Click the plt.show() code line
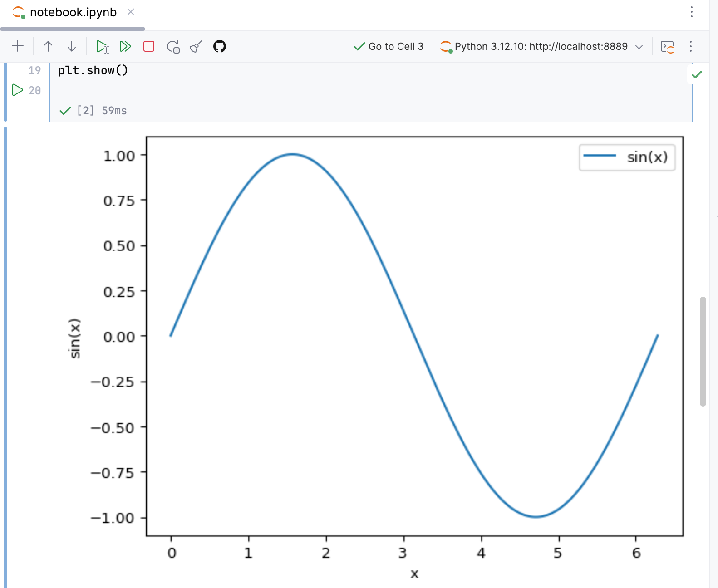Viewport: 718px width, 588px height. [x=93, y=70]
